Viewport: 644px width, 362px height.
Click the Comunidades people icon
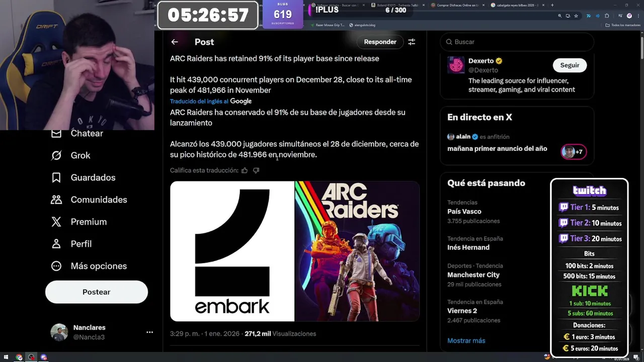[x=56, y=200]
